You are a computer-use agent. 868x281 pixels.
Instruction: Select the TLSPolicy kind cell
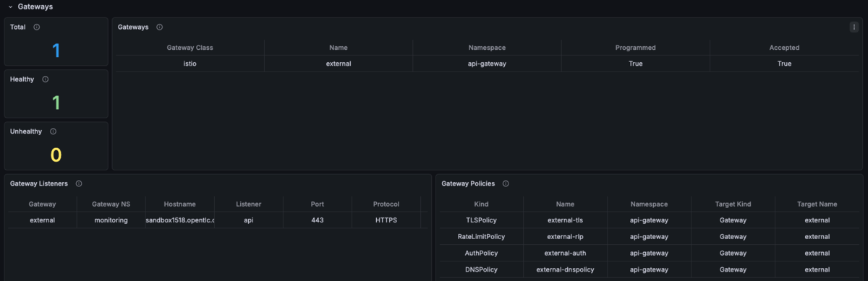click(481, 220)
